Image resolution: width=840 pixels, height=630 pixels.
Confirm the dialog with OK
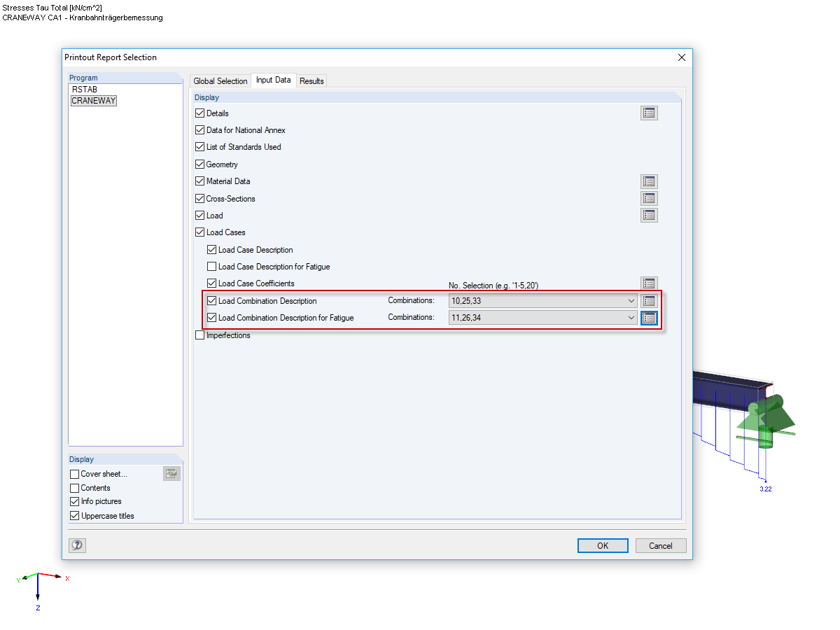coord(603,545)
